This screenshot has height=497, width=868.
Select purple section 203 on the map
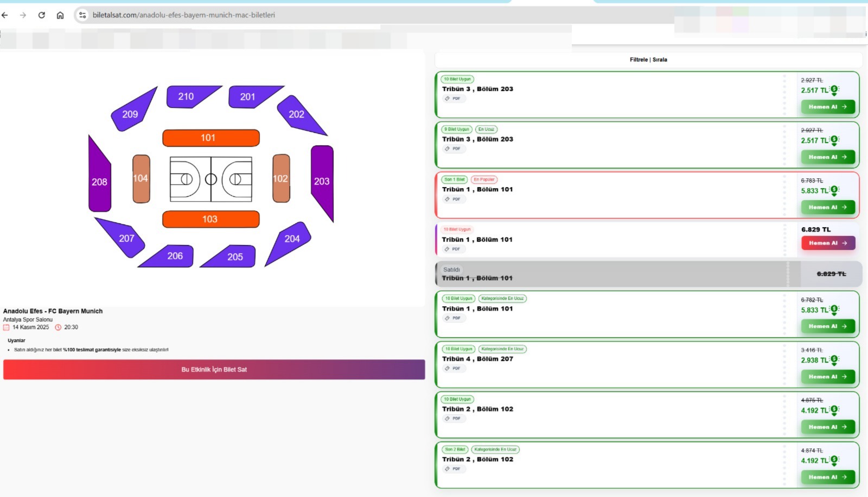click(x=322, y=182)
